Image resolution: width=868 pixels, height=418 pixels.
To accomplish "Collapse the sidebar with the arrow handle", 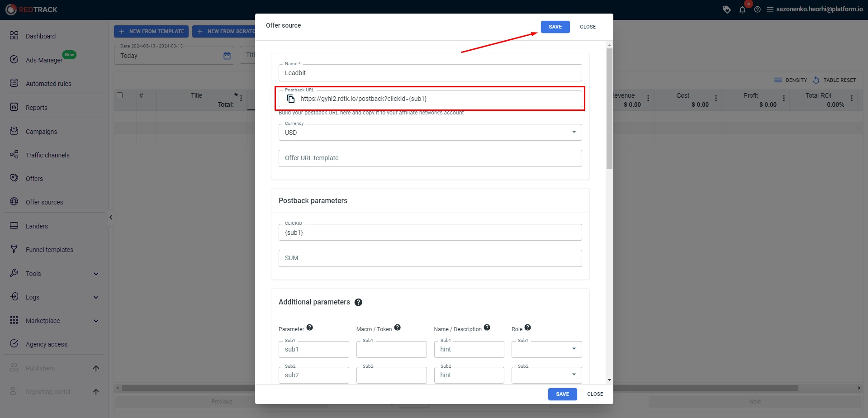I will [111, 218].
